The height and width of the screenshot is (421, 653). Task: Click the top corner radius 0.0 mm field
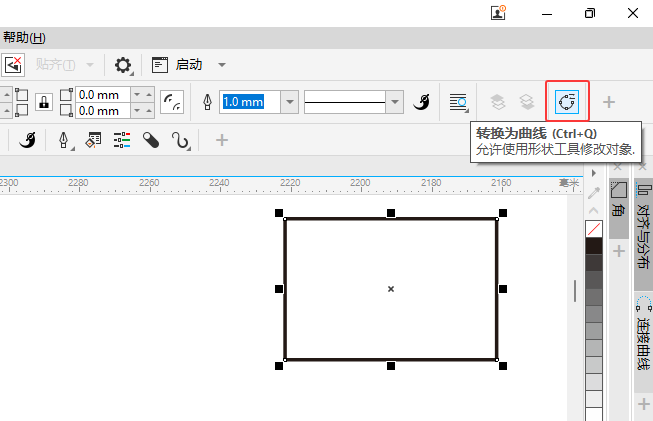[103, 95]
